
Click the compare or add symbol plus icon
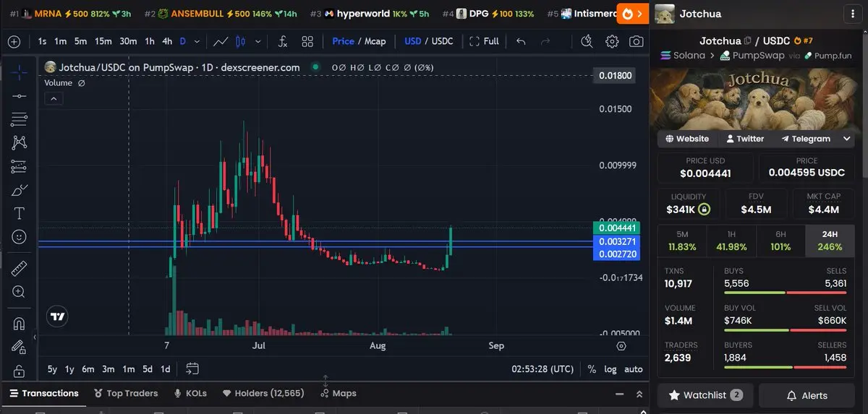tap(14, 42)
